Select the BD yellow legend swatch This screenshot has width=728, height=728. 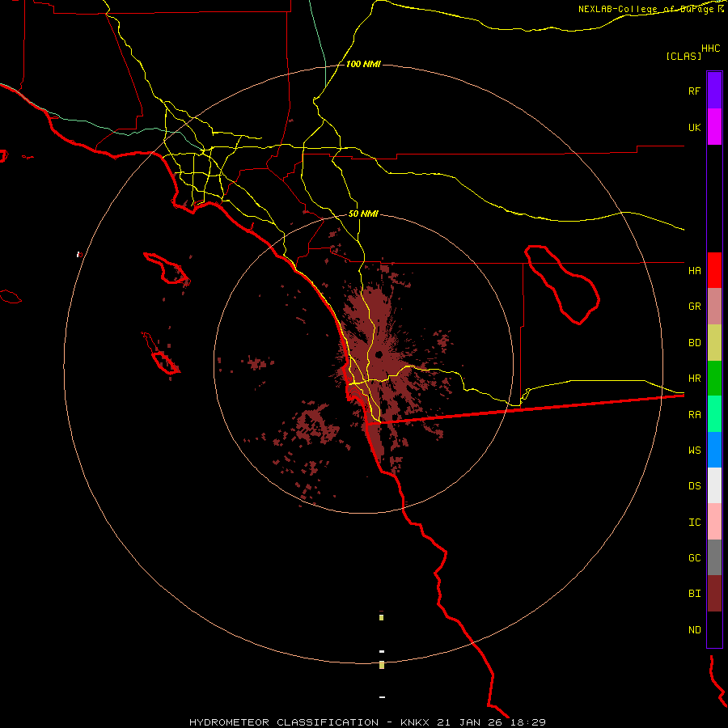tap(714, 343)
